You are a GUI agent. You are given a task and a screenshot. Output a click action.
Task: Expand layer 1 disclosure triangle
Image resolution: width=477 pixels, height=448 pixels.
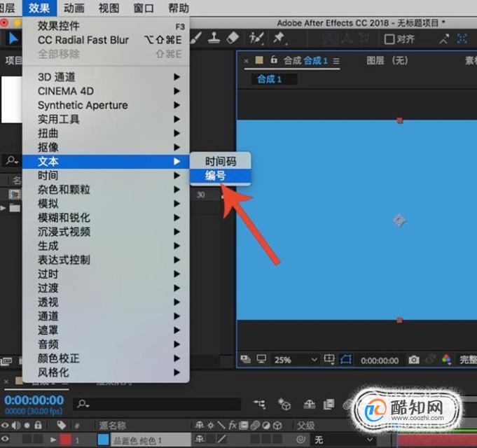point(53,440)
